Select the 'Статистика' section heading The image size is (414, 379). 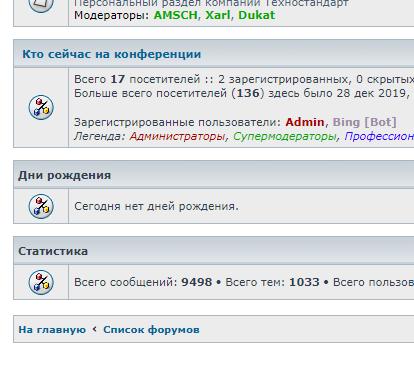click(53, 251)
